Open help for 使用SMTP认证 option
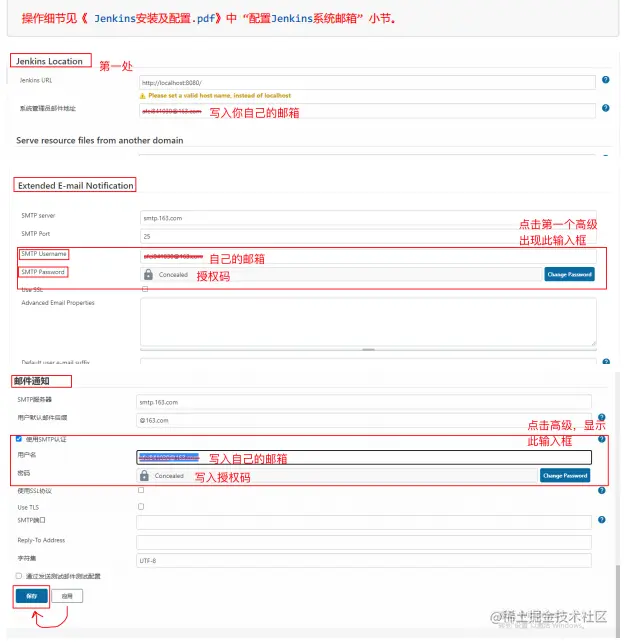The width and height of the screenshot is (625, 642). click(x=602, y=439)
